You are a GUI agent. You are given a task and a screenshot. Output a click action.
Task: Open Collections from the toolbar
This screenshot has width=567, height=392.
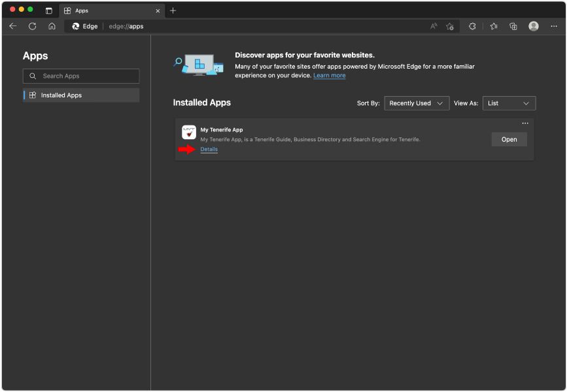click(512, 26)
